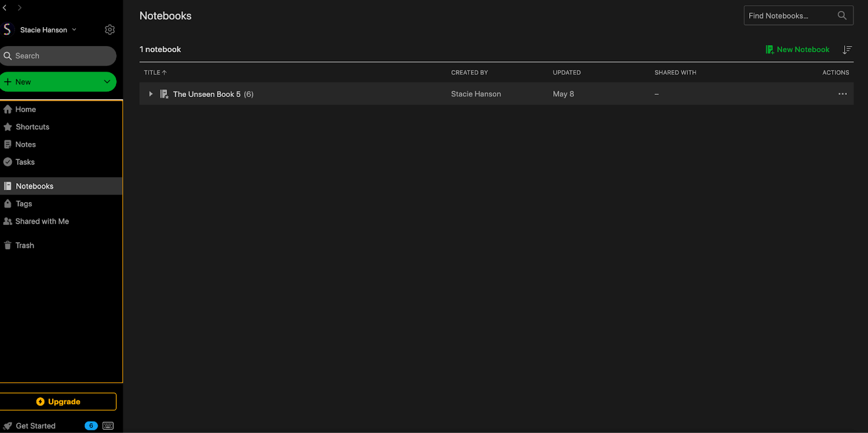Image resolution: width=868 pixels, height=433 pixels.
Task: Click New Notebook button
Action: (797, 49)
